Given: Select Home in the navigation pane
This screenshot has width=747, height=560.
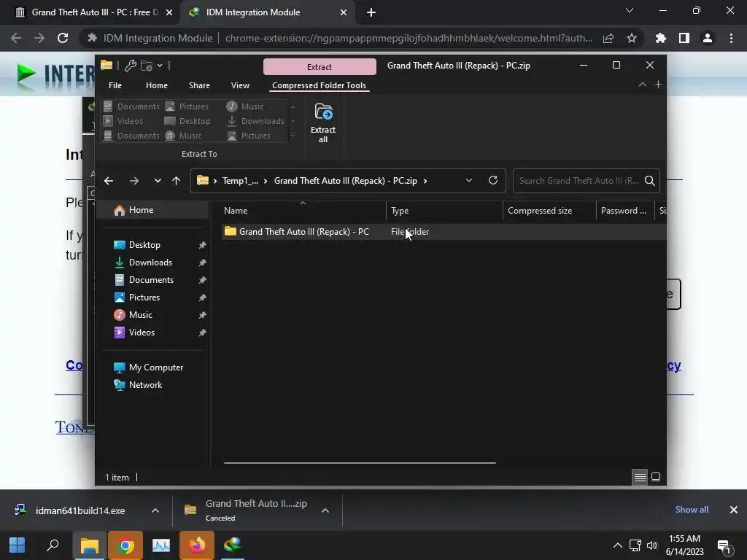Looking at the screenshot, I should [152, 210].
